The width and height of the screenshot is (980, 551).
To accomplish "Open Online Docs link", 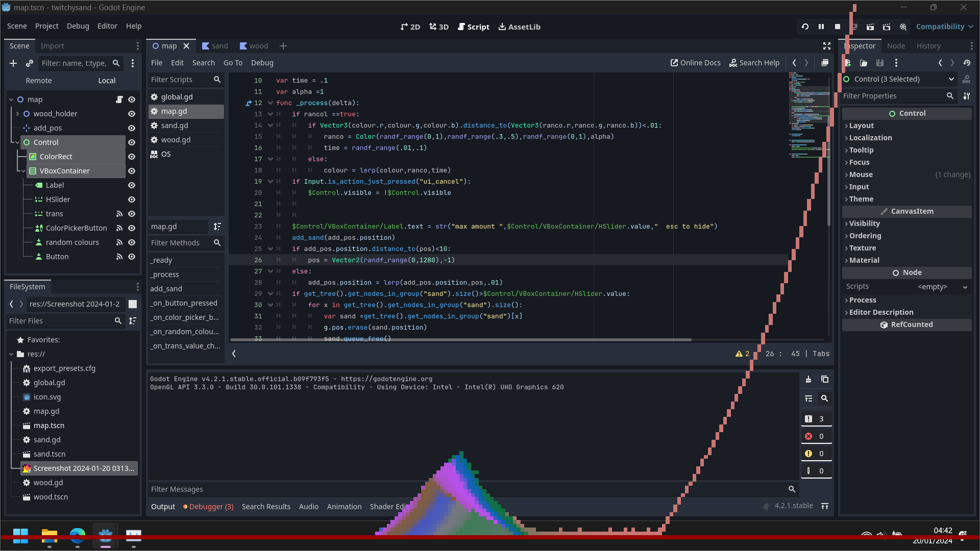I will point(695,63).
